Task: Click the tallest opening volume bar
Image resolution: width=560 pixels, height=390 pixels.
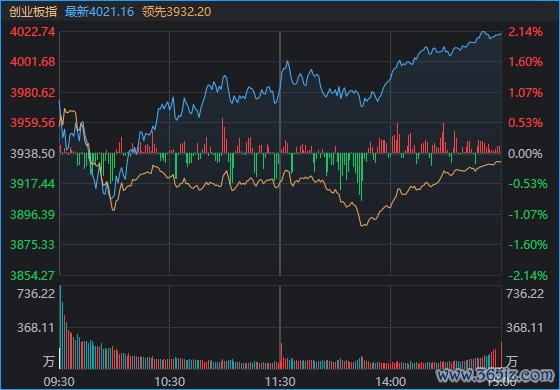Action: (x=60, y=327)
